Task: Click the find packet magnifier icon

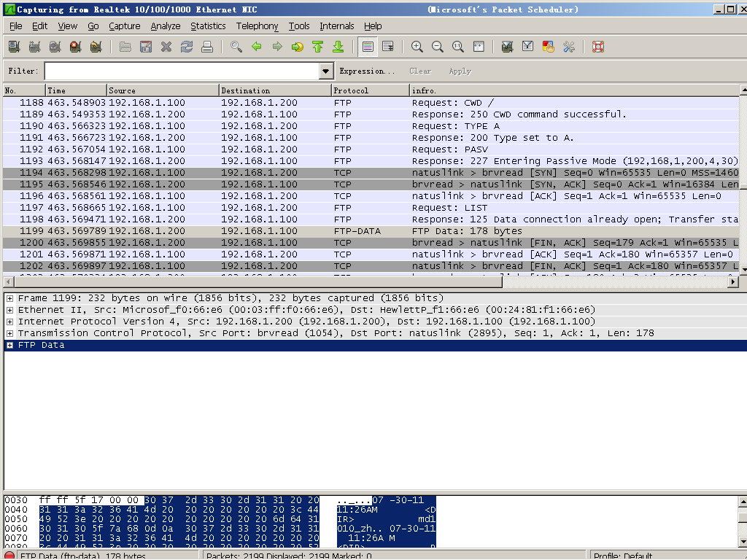Action: tap(236, 47)
